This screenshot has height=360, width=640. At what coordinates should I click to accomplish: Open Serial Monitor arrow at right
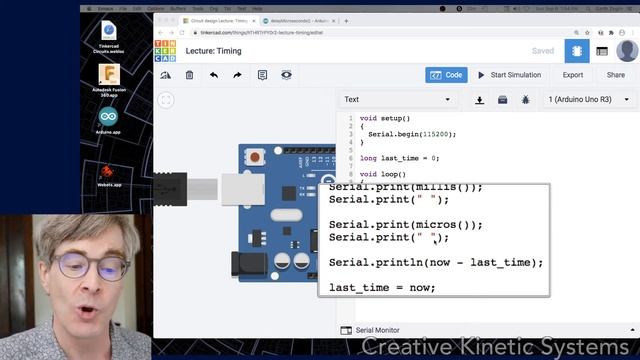tap(633, 330)
